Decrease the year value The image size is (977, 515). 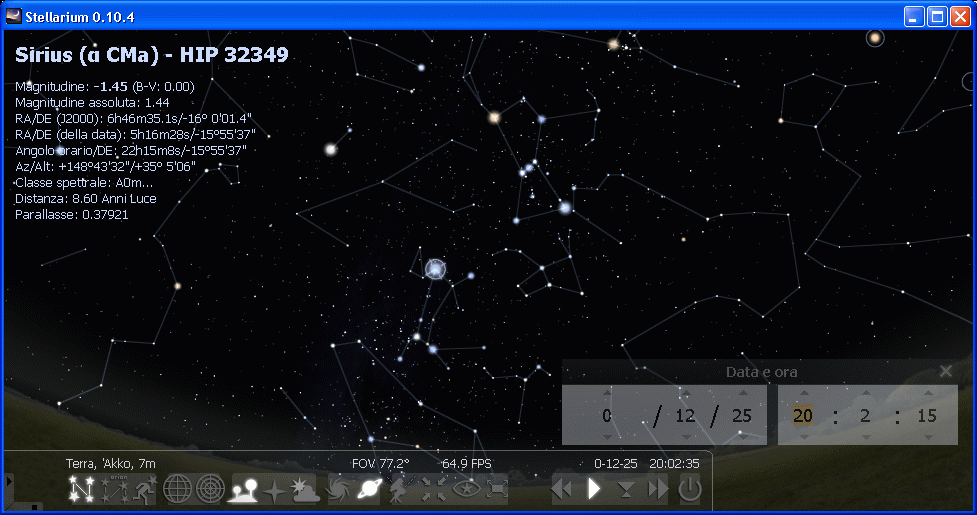click(x=607, y=437)
